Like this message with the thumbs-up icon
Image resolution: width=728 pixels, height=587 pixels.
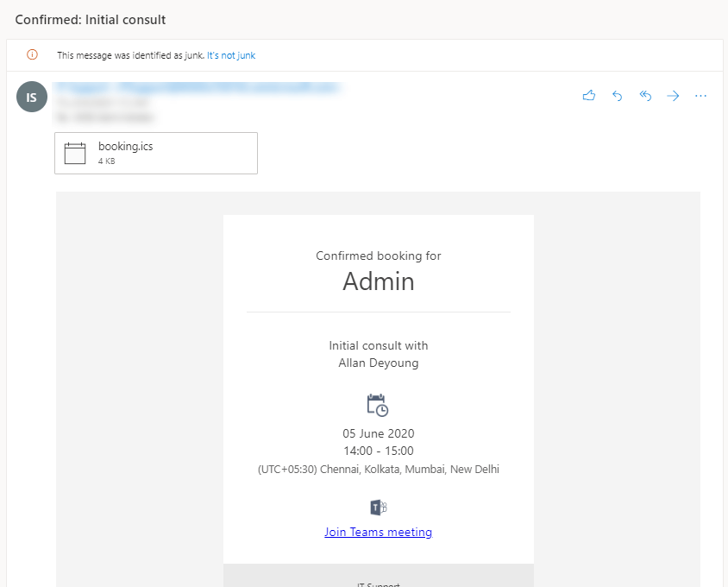click(x=589, y=96)
